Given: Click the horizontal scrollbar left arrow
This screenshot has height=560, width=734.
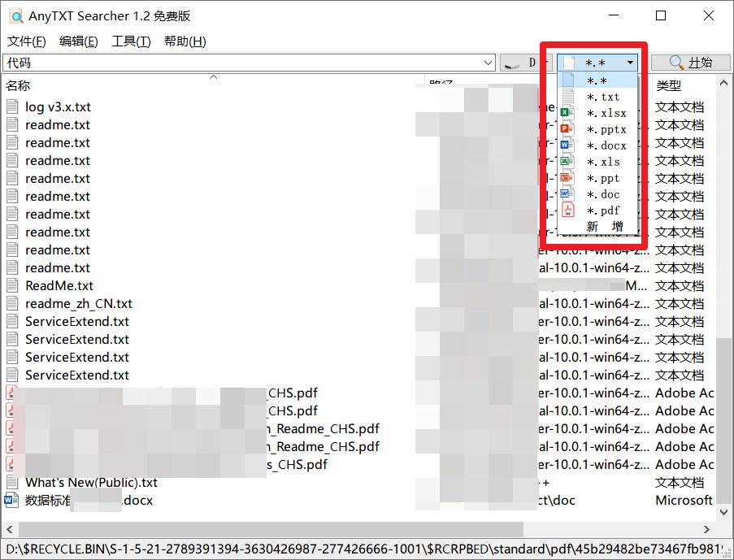Looking at the screenshot, I should (x=10, y=530).
